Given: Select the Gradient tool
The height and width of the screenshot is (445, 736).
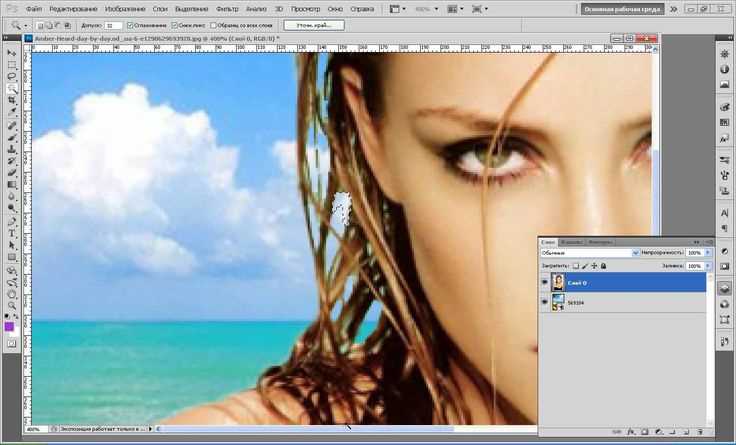Looking at the screenshot, I should 12,185.
